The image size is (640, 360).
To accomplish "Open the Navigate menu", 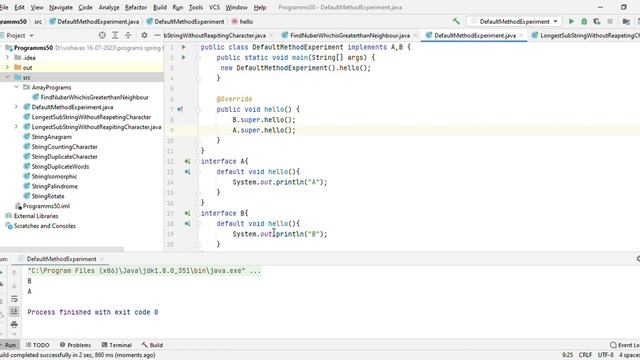I will point(60,7).
